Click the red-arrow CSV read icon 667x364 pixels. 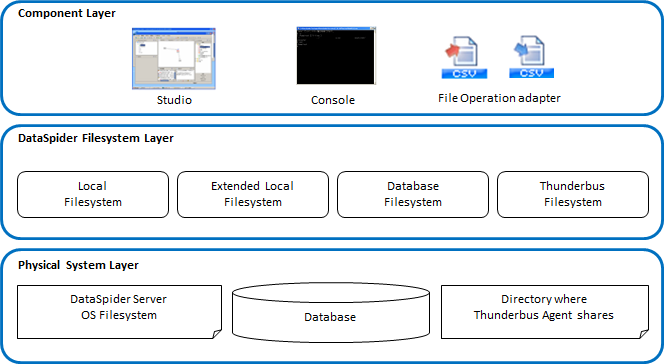464,57
